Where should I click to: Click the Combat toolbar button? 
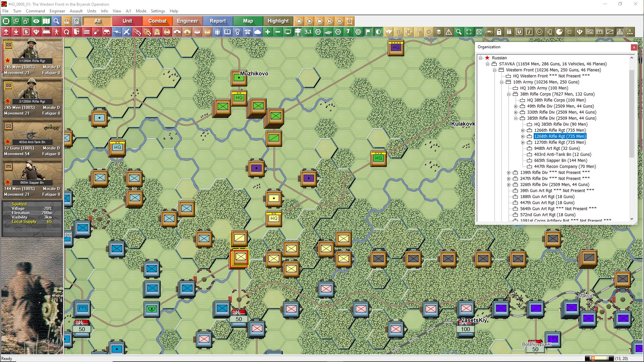click(x=157, y=21)
